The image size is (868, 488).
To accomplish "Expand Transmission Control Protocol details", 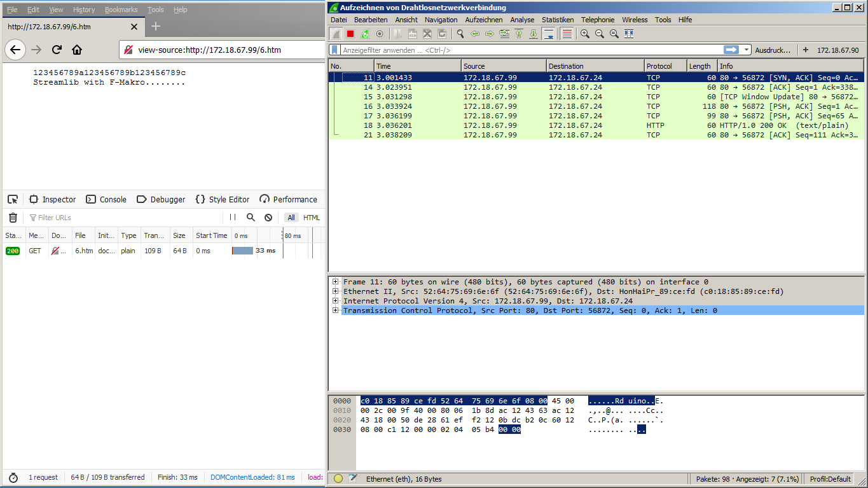I will point(334,310).
